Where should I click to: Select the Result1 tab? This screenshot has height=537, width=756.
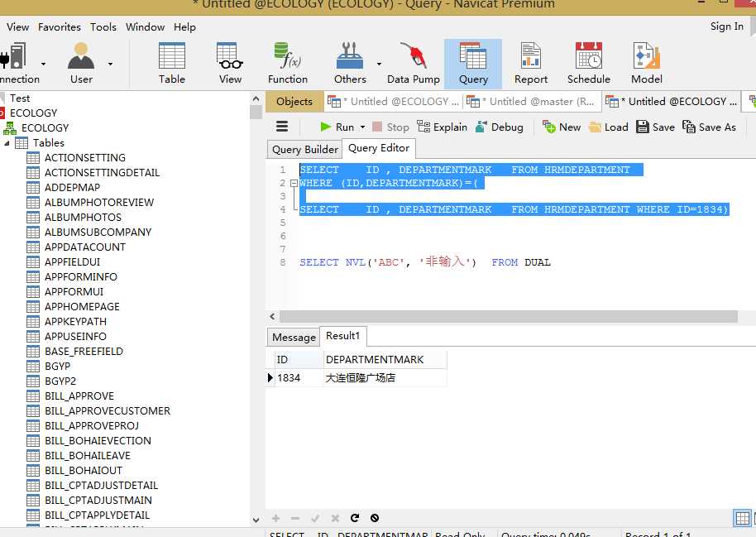342,336
